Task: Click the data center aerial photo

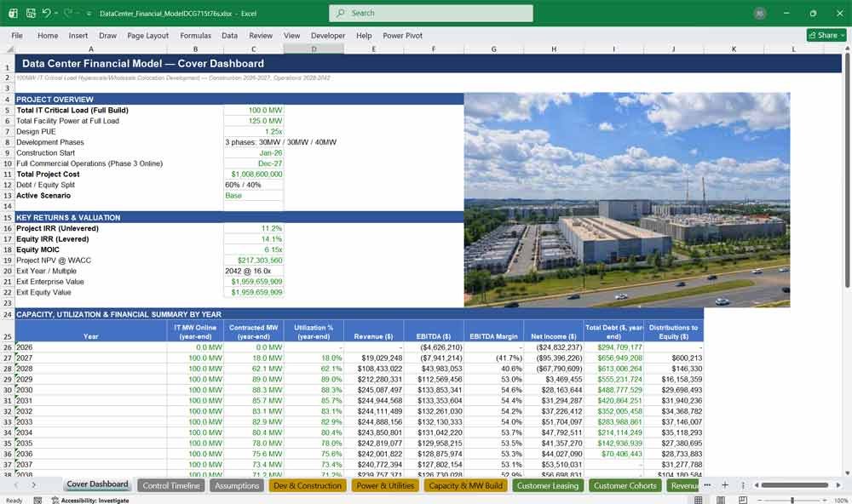Action: tap(627, 200)
